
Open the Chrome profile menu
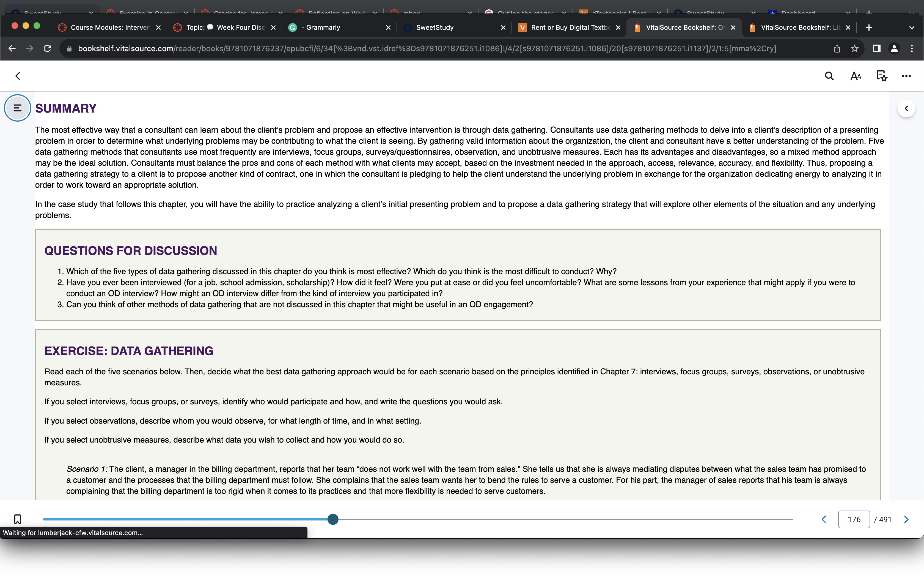pyautogui.click(x=894, y=48)
